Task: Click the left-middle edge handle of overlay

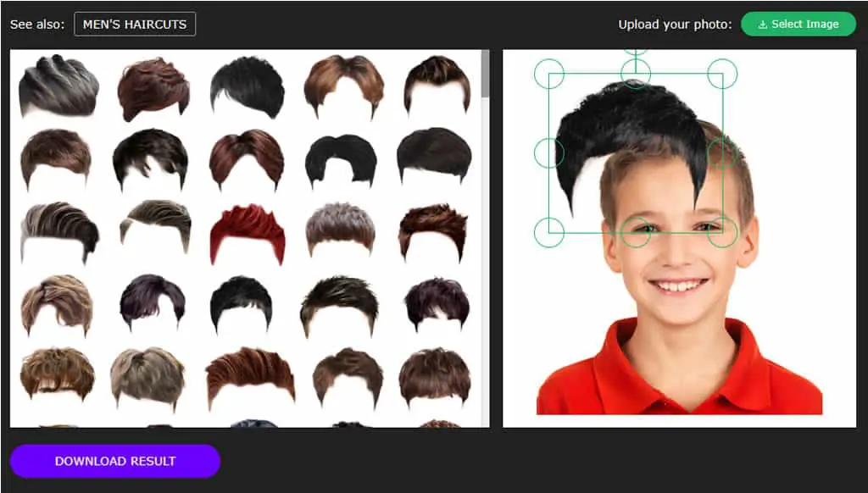Action: click(549, 153)
